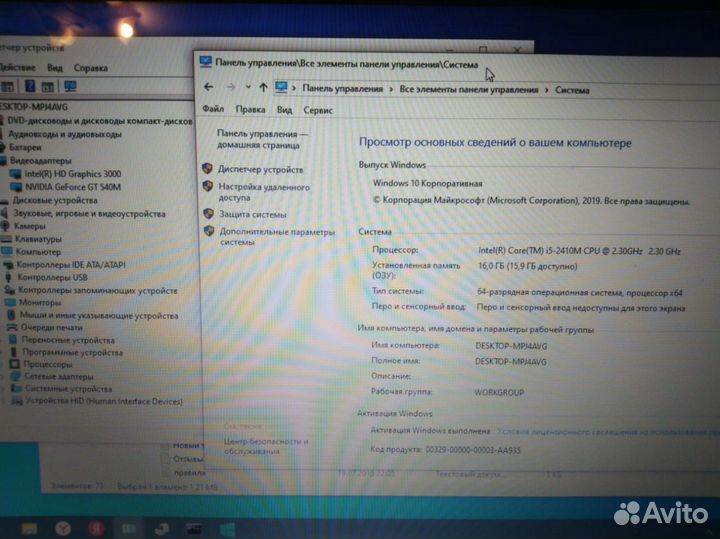Select 'Контроллеры USB' category
This screenshot has width=720, height=539.
[52, 277]
